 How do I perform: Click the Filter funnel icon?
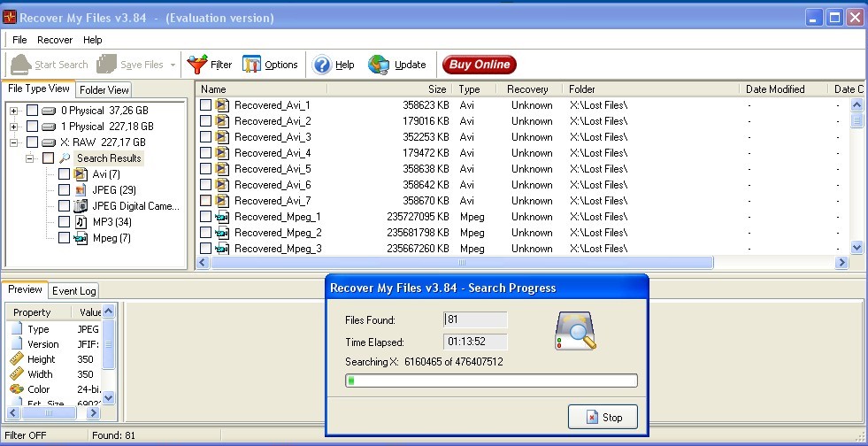point(197,65)
